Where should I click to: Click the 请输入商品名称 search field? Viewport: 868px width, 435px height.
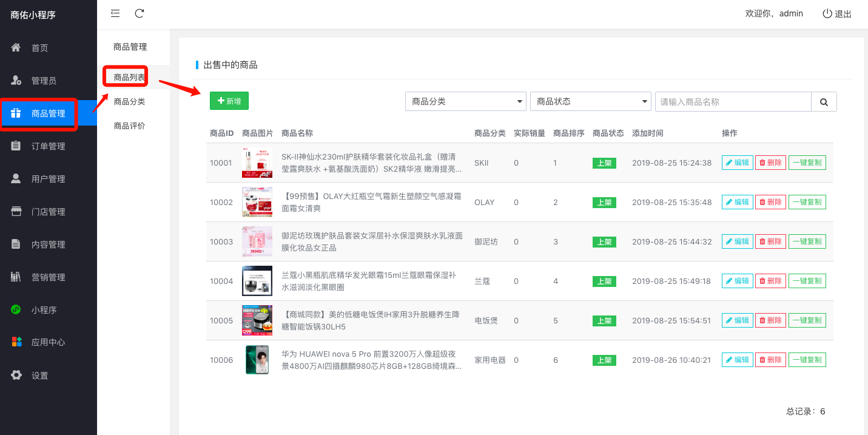point(733,102)
